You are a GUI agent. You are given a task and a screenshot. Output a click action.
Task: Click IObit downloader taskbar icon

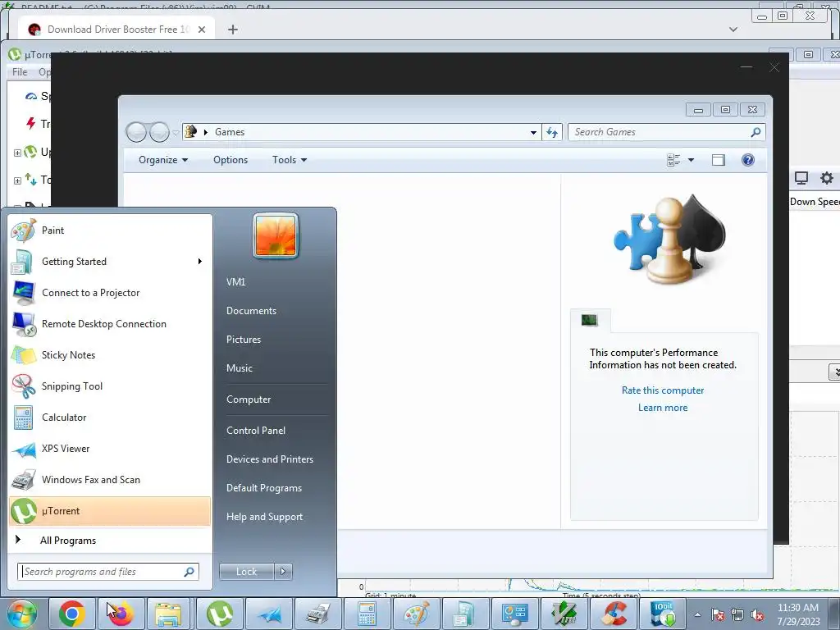[663, 614]
